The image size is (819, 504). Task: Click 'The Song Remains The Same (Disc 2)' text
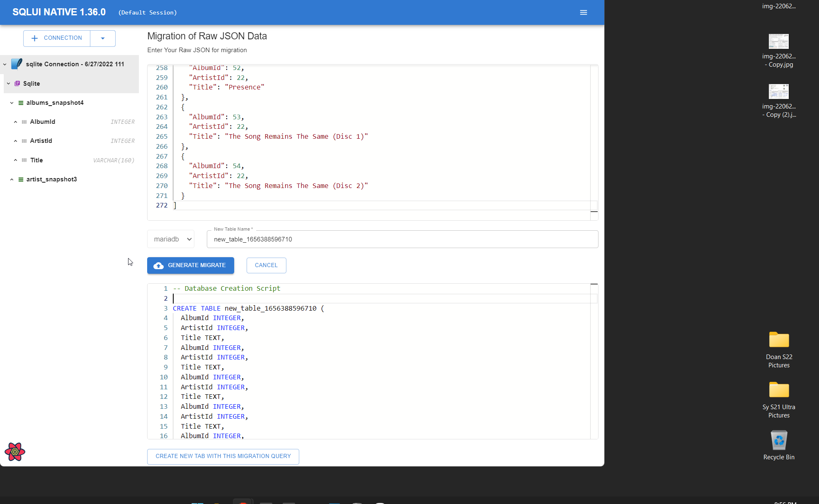click(x=296, y=186)
